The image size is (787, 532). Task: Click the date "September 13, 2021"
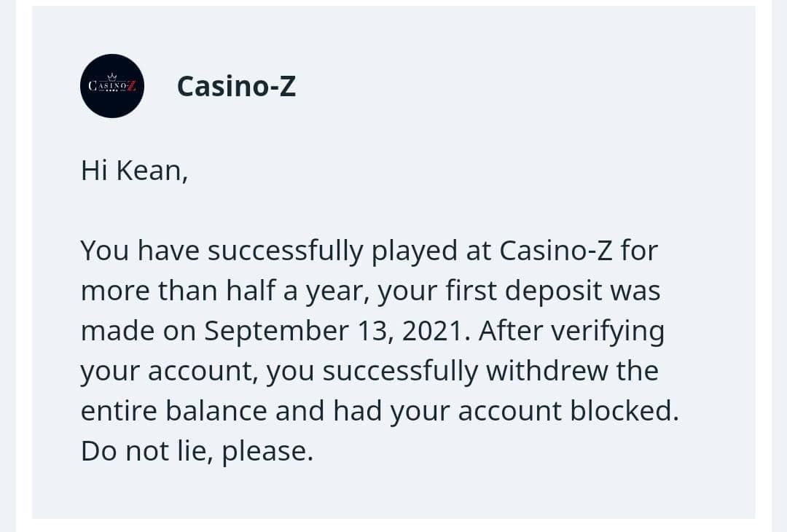[x=333, y=331]
